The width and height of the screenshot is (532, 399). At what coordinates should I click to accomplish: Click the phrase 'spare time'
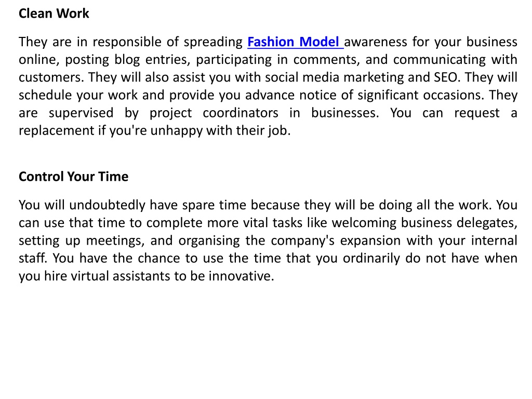pos(203,205)
